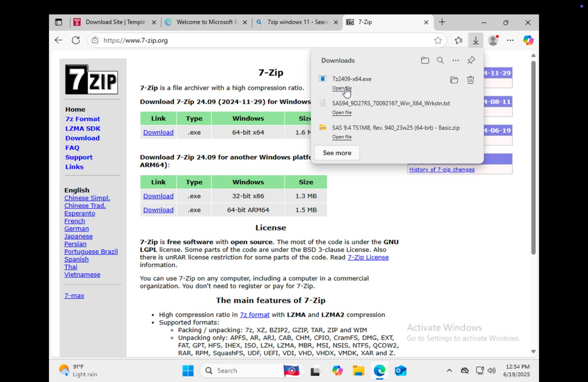This screenshot has height=382, width=588.
Task: Open the Favorites list icon
Action: point(458,40)
